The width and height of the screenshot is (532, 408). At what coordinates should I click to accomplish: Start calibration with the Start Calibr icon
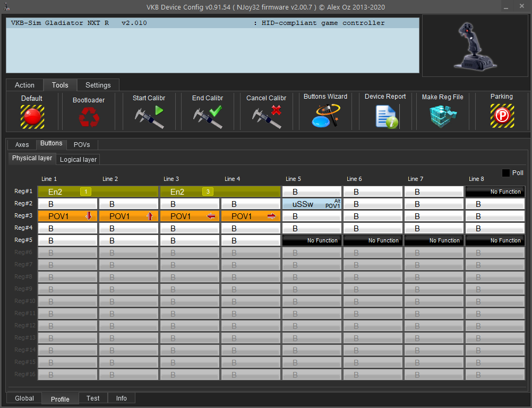(149, 117)
